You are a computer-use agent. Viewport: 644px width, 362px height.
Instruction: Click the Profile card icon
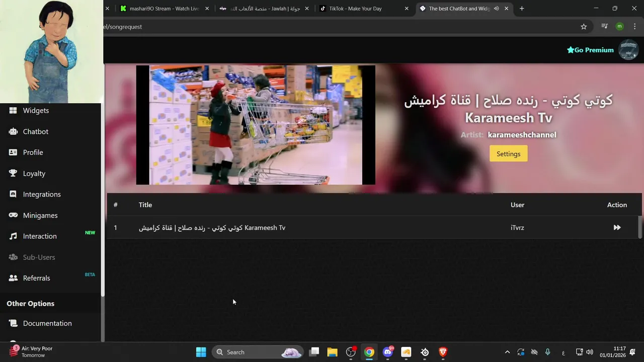(13, 152)
